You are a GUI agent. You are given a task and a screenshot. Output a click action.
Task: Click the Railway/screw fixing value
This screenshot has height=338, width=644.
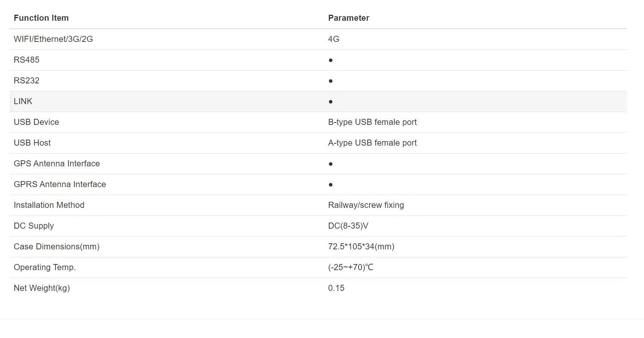366,205
